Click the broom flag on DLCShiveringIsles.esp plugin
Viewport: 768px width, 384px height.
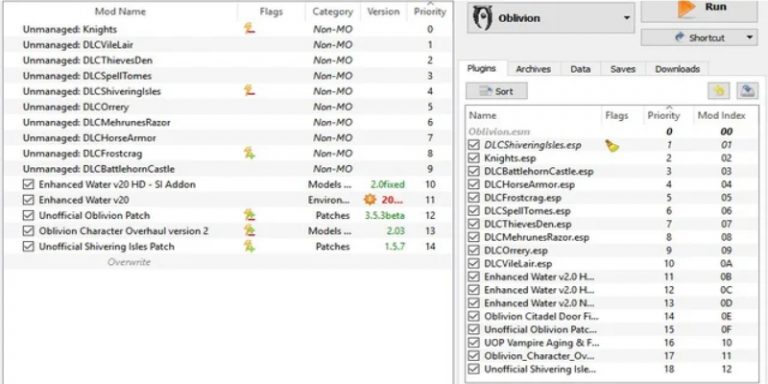(x=611, y=145)
